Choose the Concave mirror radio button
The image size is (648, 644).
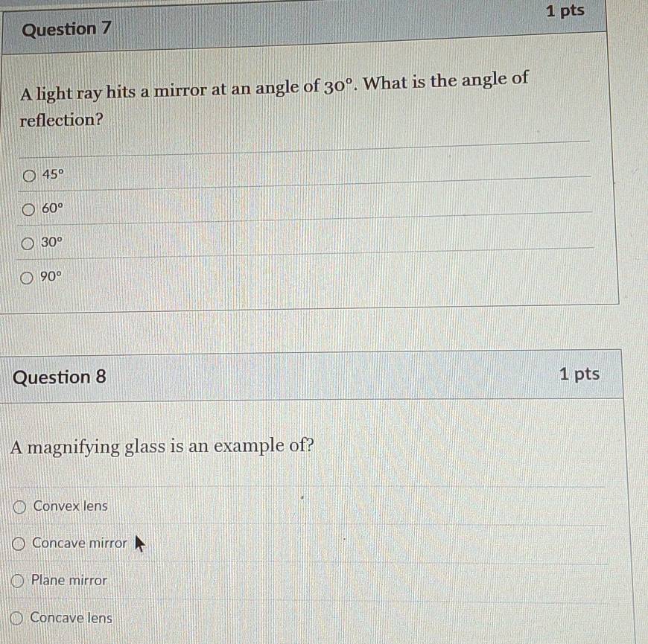[x=18, y=544]
